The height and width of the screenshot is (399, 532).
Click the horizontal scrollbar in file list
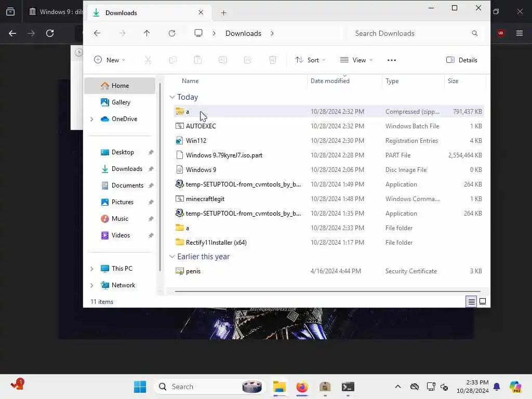coord(327,291)
